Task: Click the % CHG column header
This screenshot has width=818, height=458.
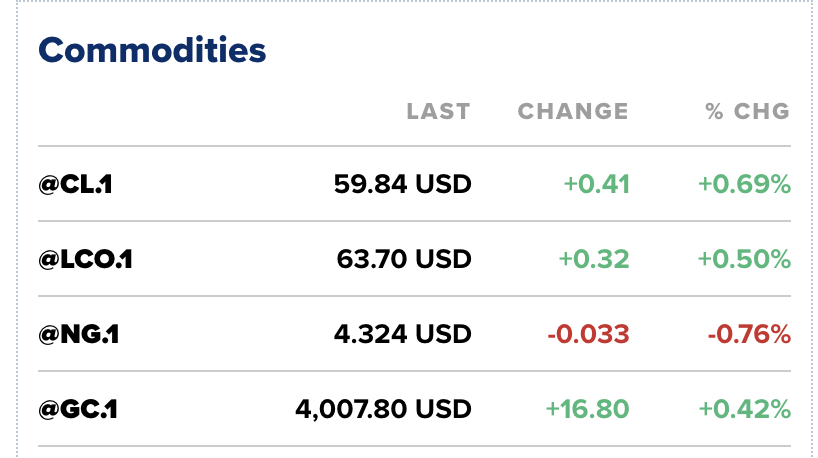Action: coord(747,111)
